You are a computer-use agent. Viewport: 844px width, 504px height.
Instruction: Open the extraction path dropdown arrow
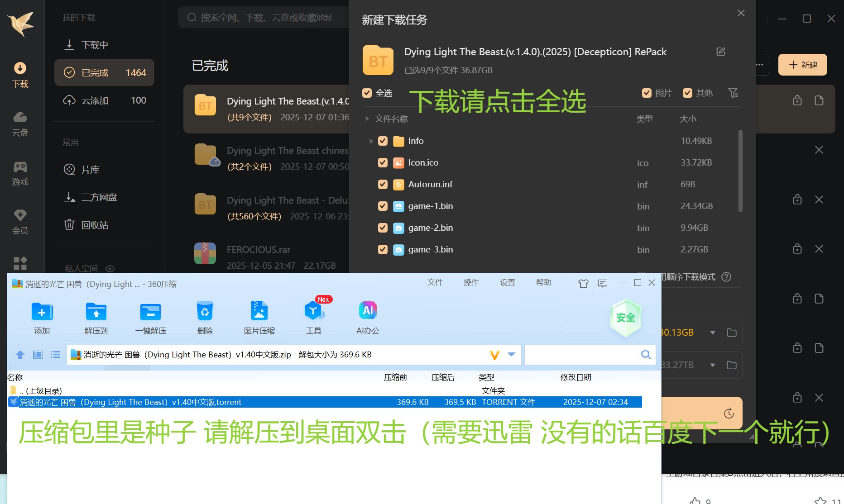512,355
